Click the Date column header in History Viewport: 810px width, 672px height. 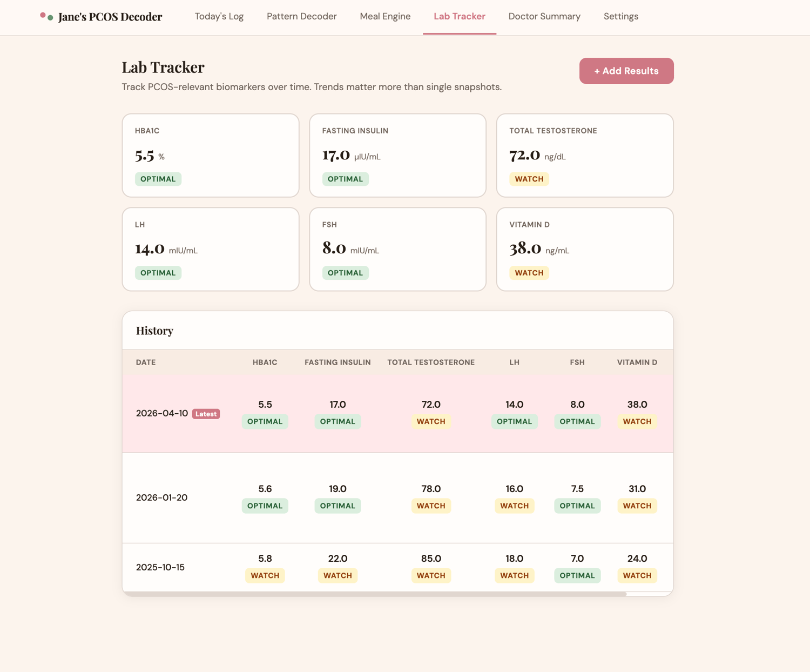coord(146,362)
